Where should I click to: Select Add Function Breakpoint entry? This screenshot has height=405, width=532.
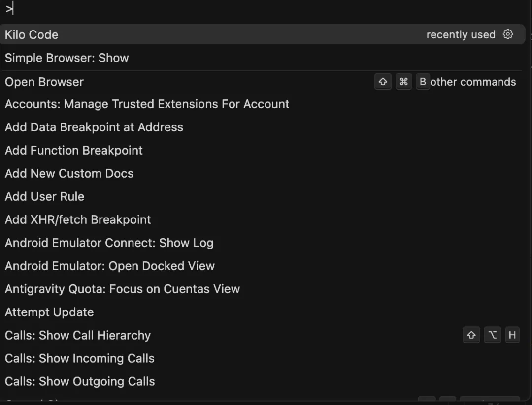pos(74,151)
